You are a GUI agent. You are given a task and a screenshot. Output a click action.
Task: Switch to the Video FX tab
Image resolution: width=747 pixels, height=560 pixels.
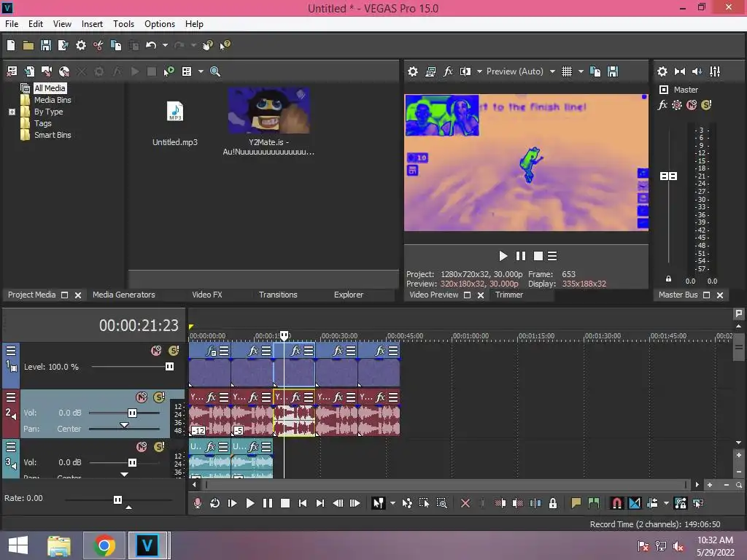pos(206,295)
